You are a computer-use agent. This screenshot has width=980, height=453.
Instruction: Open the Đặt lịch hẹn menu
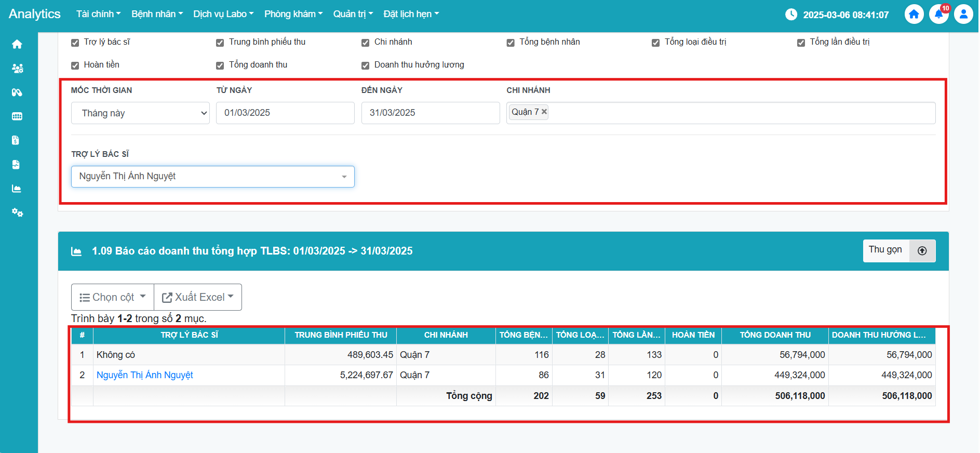point(411,14)
